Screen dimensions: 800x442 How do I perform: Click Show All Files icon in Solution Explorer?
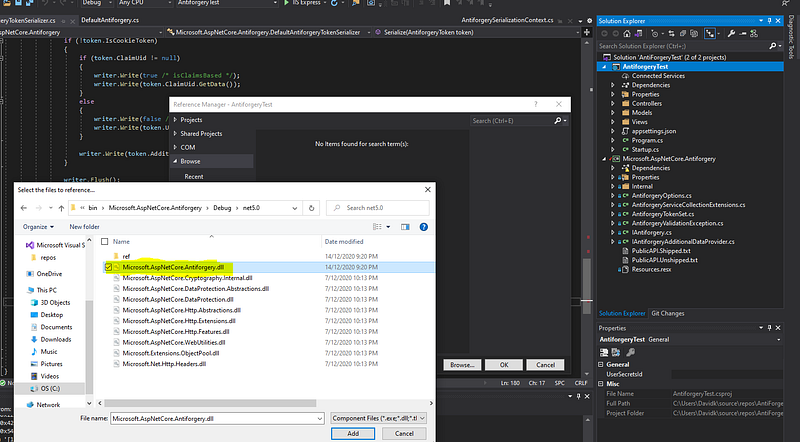(x=694, y=34)
